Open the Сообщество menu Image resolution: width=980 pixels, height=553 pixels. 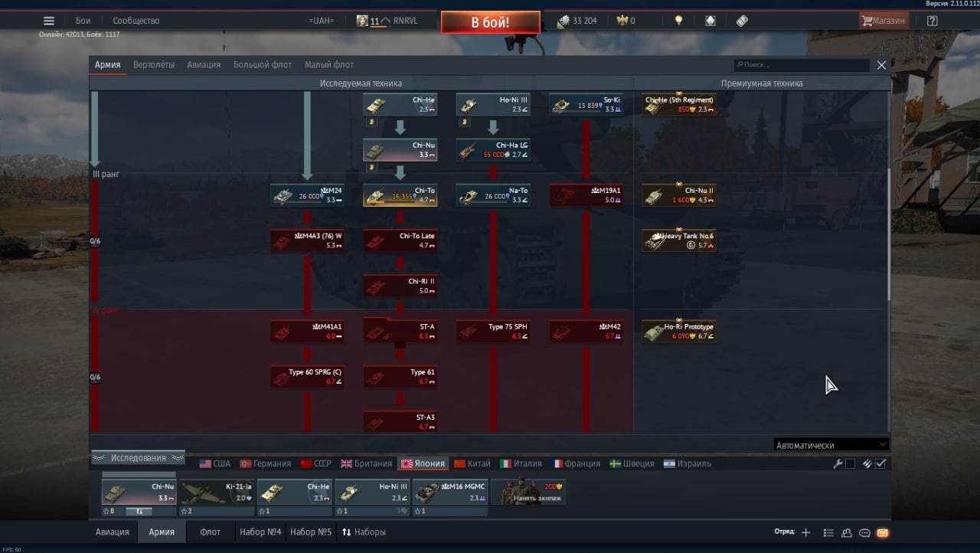point(136,21)
